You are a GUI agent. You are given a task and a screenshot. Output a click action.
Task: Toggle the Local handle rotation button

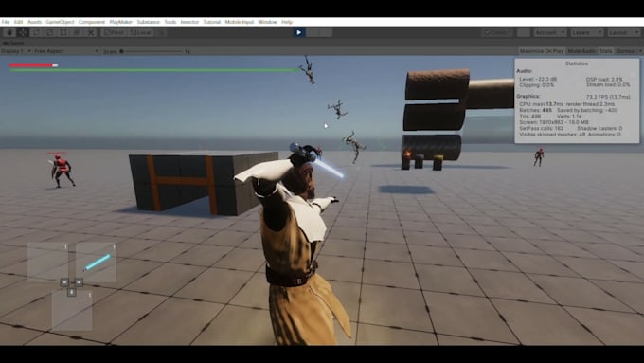click(141, 32)
